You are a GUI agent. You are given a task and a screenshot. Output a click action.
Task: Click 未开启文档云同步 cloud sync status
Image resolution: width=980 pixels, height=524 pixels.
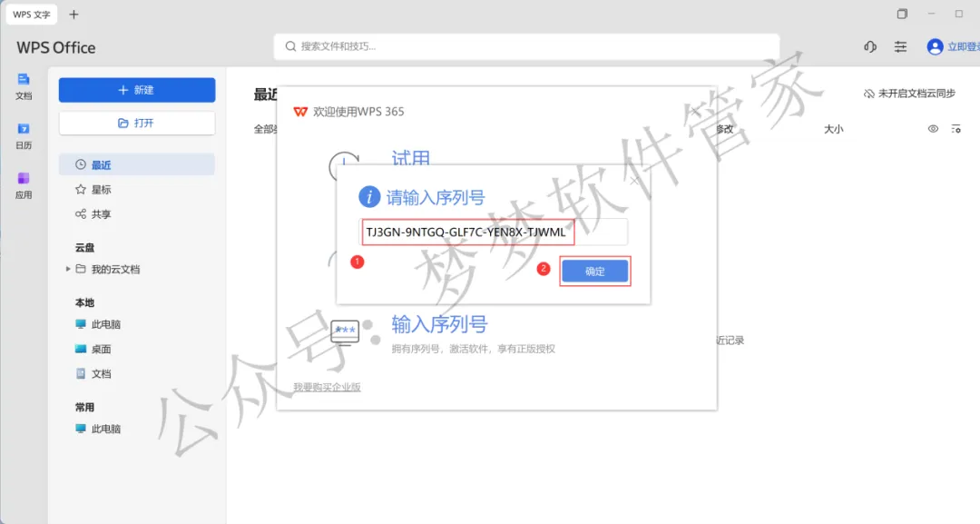point(909,94)
